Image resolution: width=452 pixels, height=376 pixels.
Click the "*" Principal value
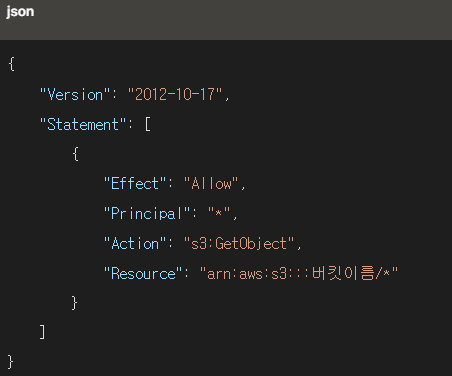tap(219, 212)
